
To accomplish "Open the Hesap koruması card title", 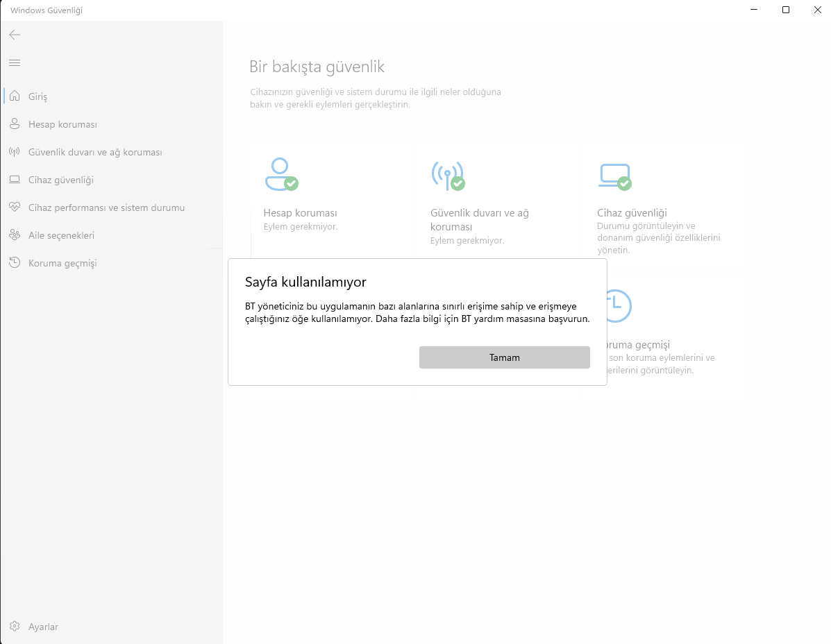I will pos(300,213).
